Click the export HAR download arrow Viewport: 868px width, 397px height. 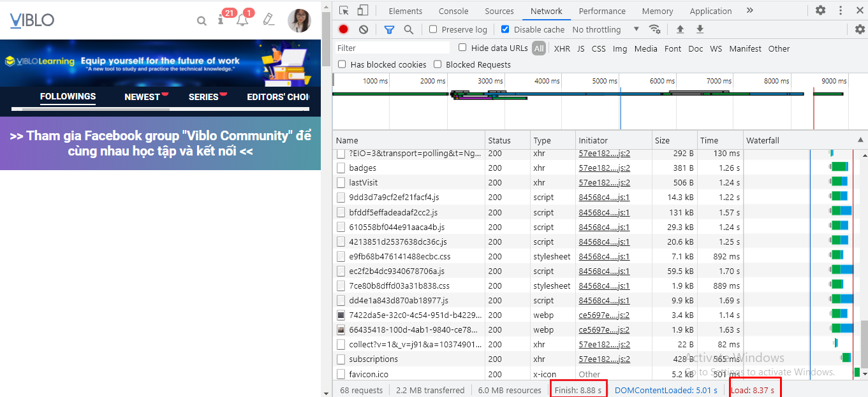tap(700, 29)
